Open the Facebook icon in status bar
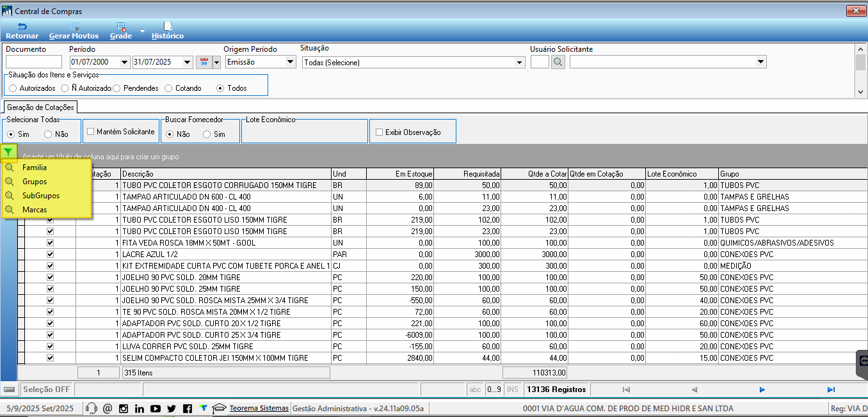Screen dimensions: 868x417 (188, 408)
